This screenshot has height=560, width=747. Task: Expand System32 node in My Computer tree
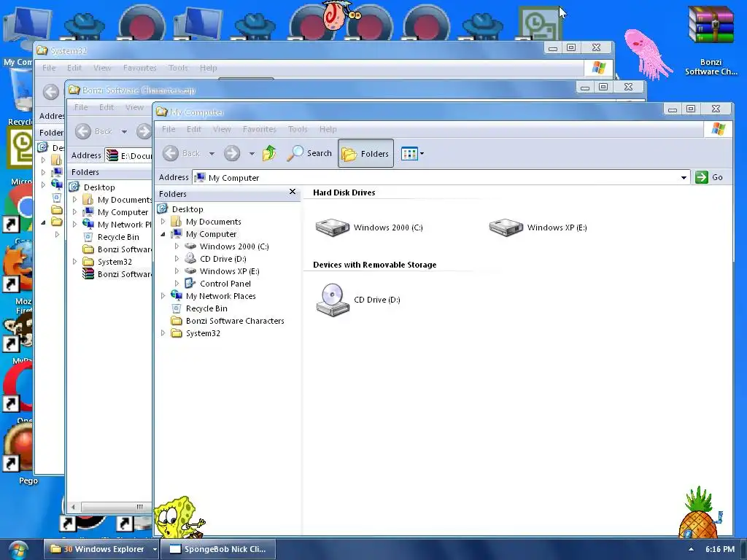point(163,332)
